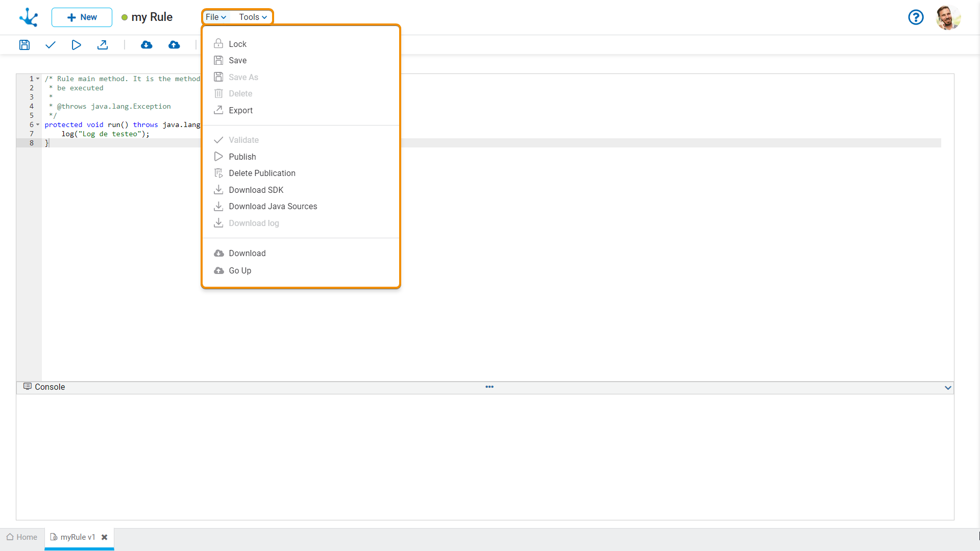
Task: Click the cloud upload toolbar icon
Action: pos(174,45)
